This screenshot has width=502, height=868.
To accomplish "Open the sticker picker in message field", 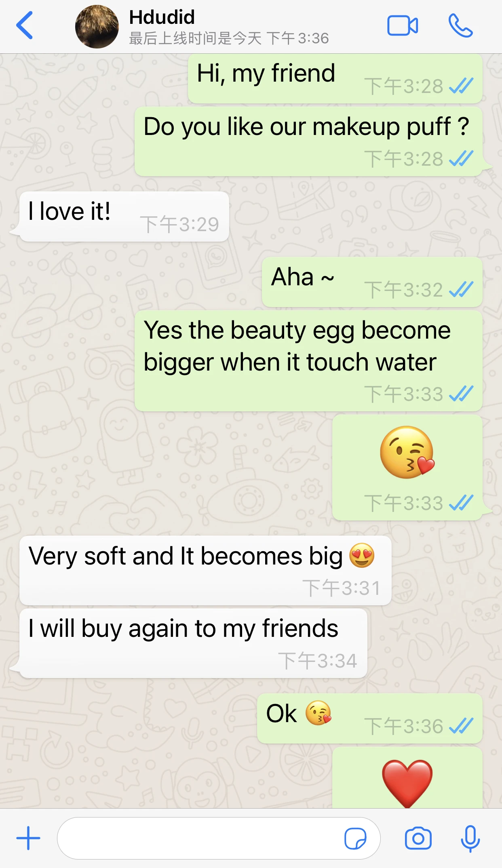I will point(355,839).
